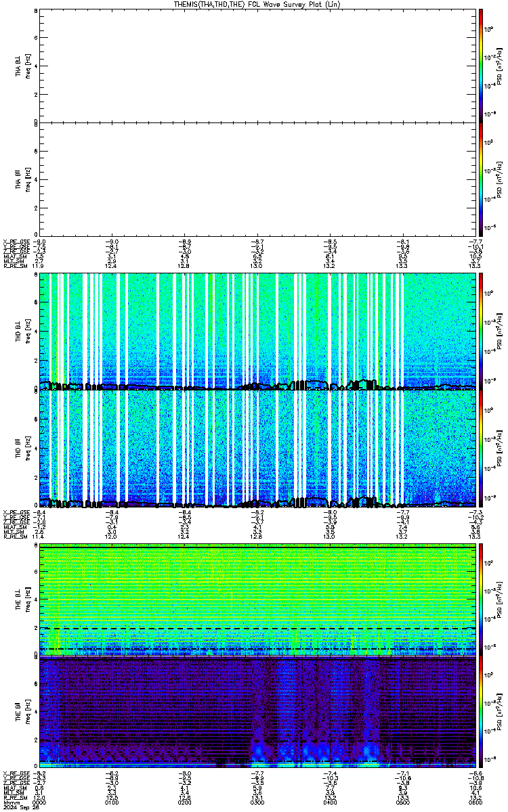Click the THD B-perpendicular PSD color bar
Viewport: 508px width, 812px height.
481,332
